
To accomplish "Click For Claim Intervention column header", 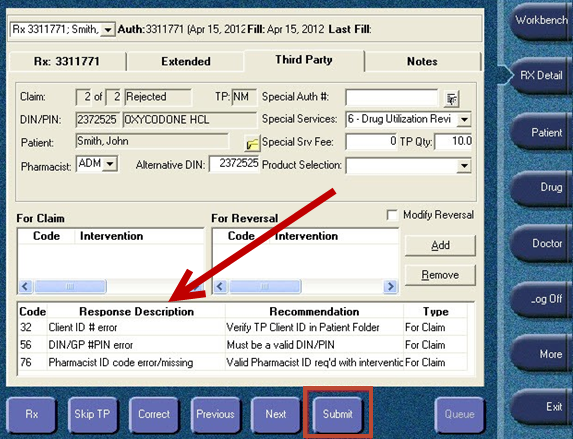I will tap(139, 236).
